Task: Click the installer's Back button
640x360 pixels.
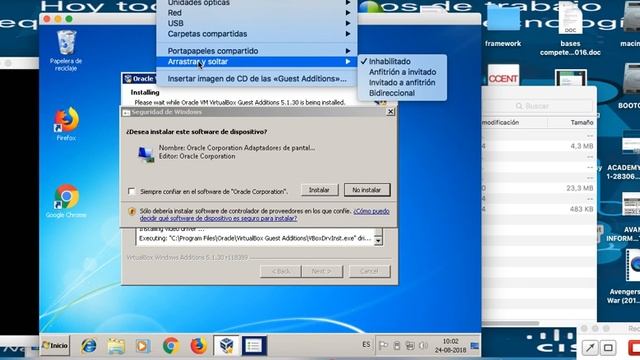Action: tap(281, 271)
